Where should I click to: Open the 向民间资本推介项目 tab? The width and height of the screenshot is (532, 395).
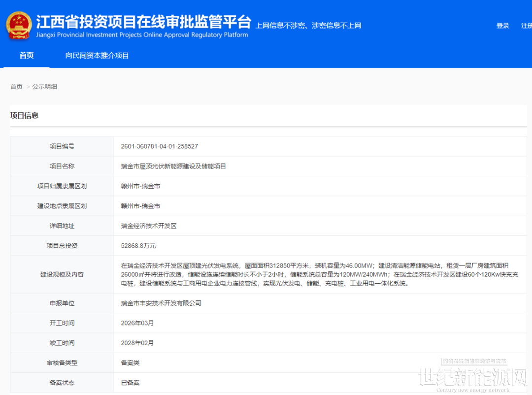coord(97,56)
